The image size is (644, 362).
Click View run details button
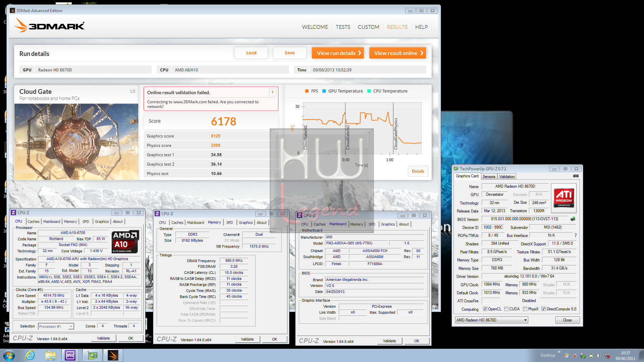click(x=338, y=53)
